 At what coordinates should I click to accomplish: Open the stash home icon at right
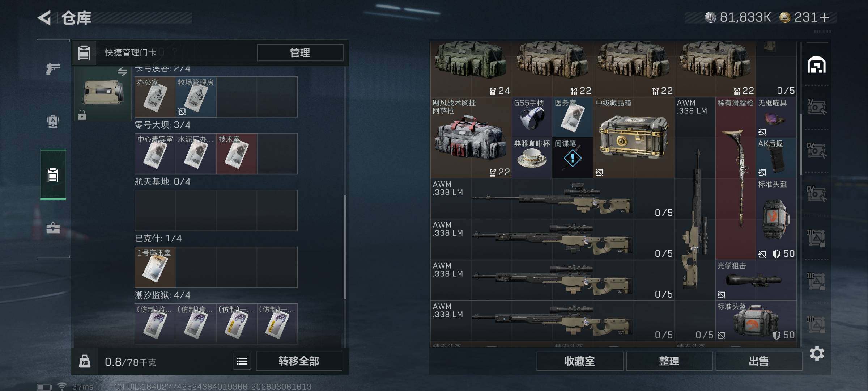(x=817, y=65)
